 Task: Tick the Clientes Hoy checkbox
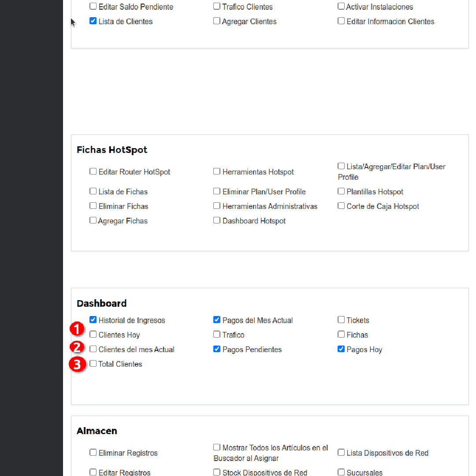point(93,334)
